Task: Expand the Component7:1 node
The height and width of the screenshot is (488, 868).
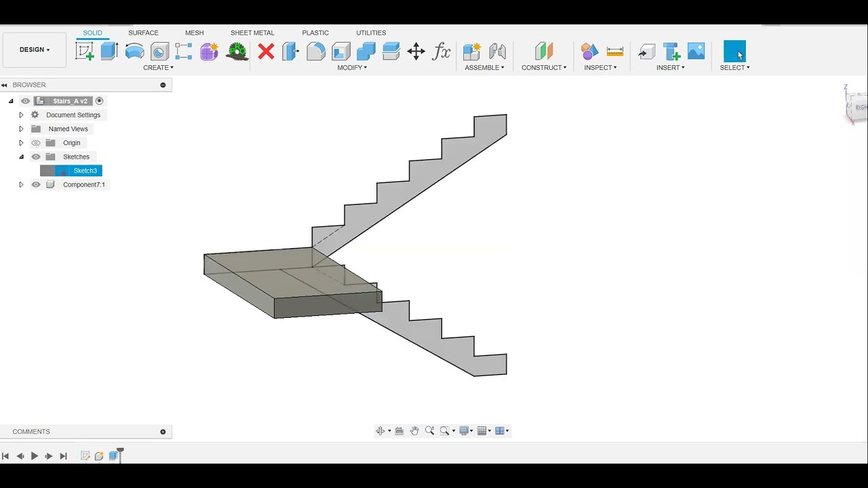Action: tap(21, 184)
